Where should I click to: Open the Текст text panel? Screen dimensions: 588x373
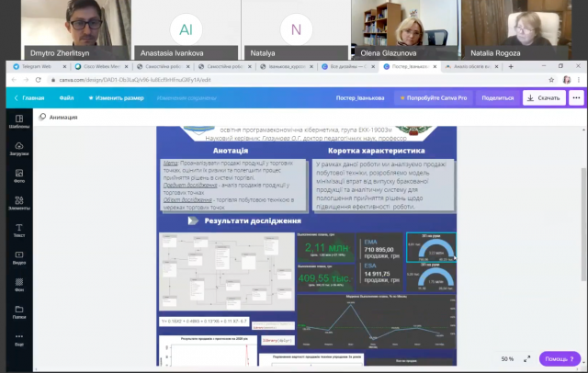[19, 231]
